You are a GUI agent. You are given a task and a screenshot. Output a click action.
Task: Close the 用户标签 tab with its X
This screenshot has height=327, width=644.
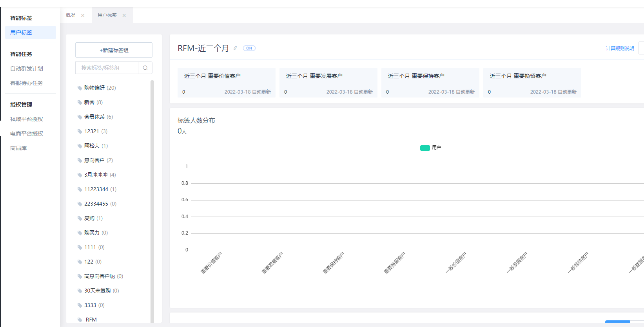pos(124,16)
